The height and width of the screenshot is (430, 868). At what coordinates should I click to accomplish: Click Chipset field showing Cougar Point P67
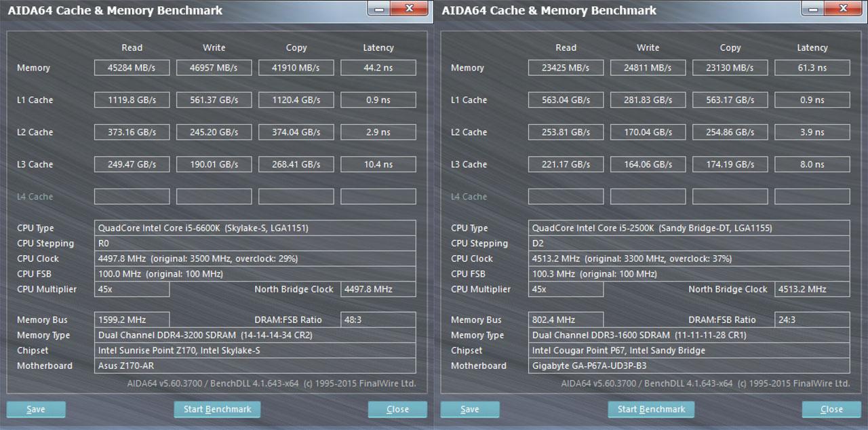tap(689, 350)
